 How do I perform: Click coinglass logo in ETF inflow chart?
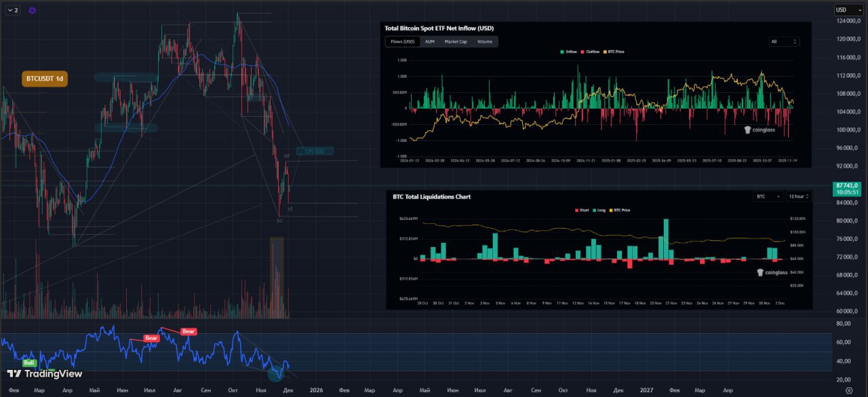coord(758,130)
